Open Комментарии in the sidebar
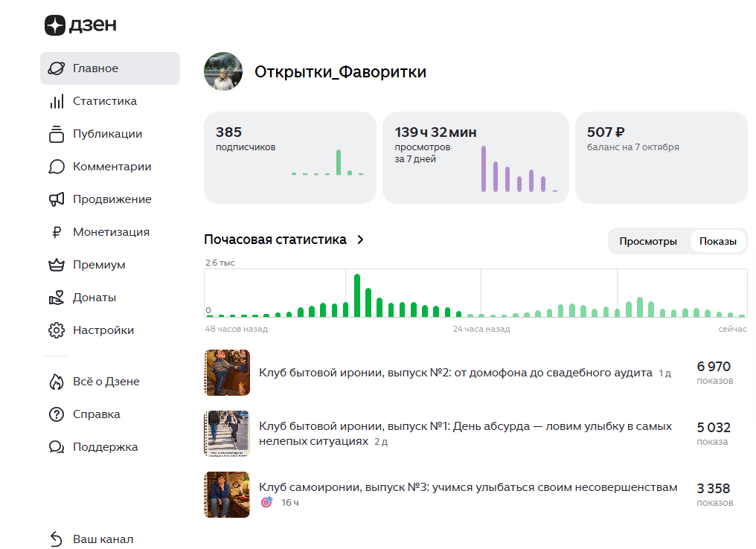This screenshot has width=756, height=549. point(112,167)
